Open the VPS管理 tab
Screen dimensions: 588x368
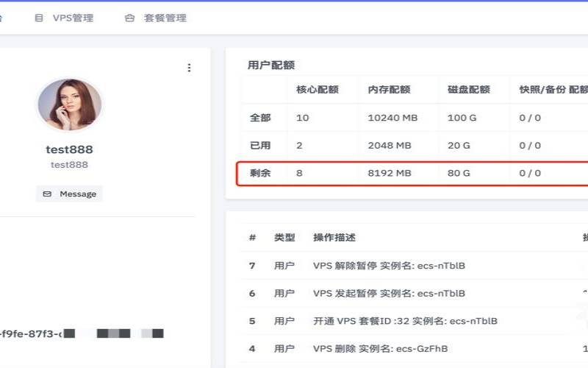pyautogui.click(x=73, y=18)
